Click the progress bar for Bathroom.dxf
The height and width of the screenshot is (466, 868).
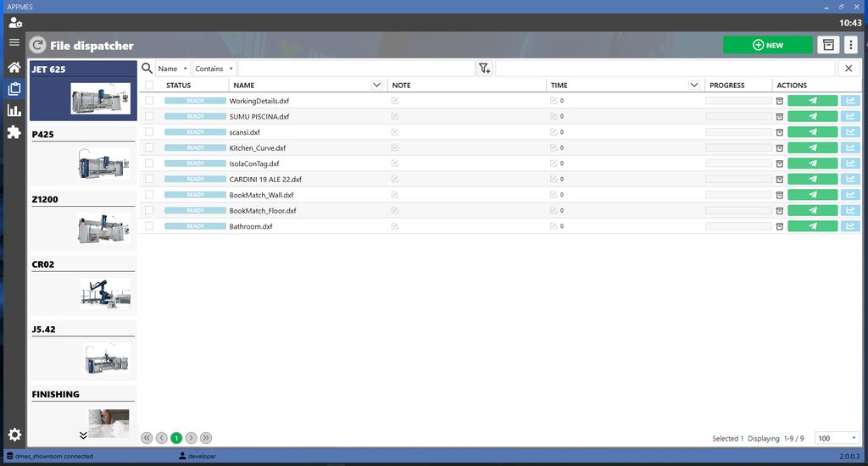[738, 226]
